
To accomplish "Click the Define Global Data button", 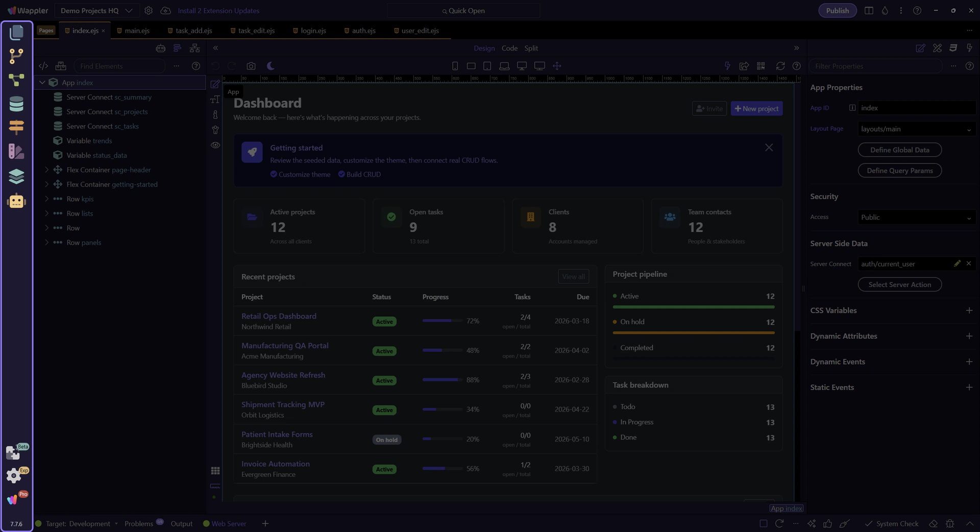I will [x=899, y=150].
